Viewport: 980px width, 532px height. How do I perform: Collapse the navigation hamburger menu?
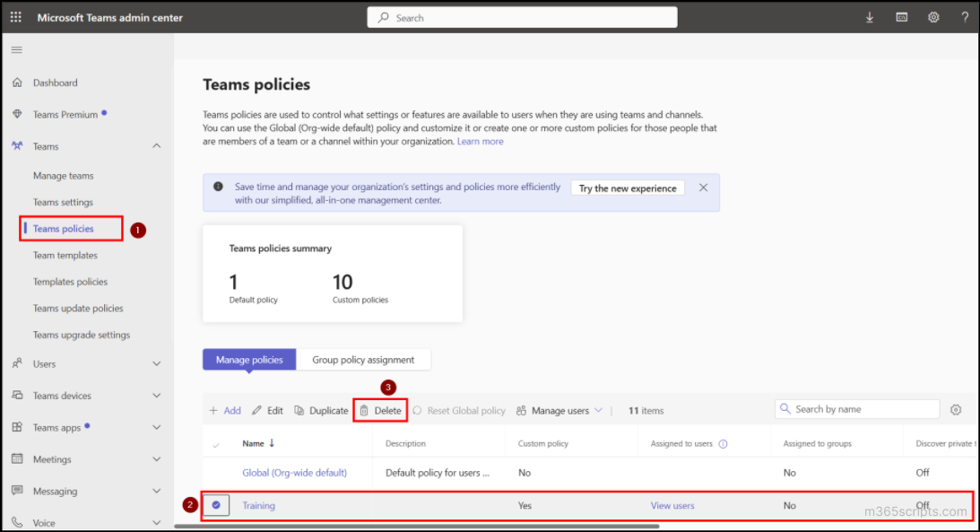[17, 50]
